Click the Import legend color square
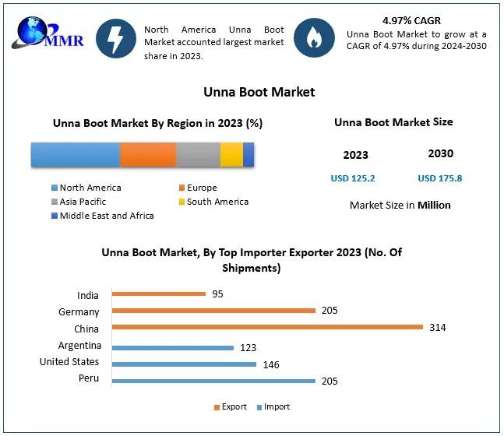This screenshot has height=436, width=504. (x=259, y=407)
